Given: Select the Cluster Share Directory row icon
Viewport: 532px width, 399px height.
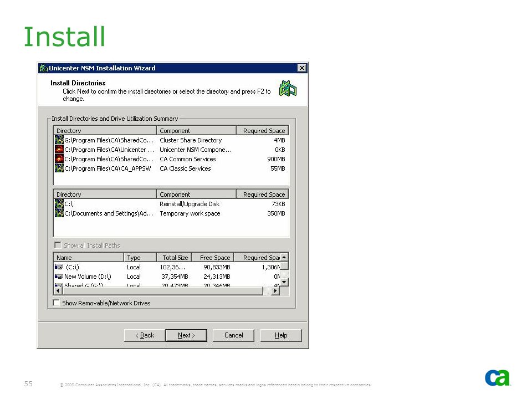Looking at the screenshot, I should pyautogui.click(x=59, y=140).
